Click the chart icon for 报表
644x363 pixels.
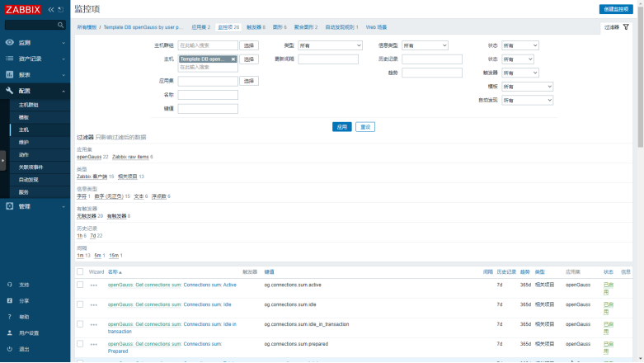click(x=9, y=74)
